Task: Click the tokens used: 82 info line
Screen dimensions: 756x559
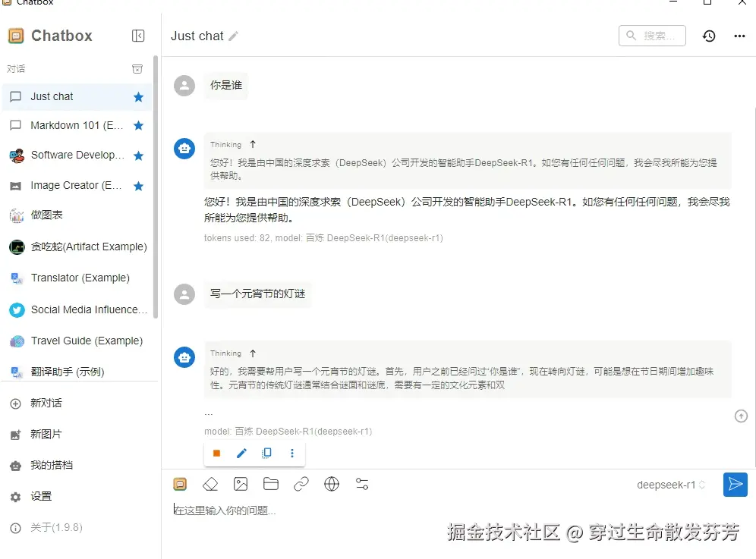Action: click(323, 238)
